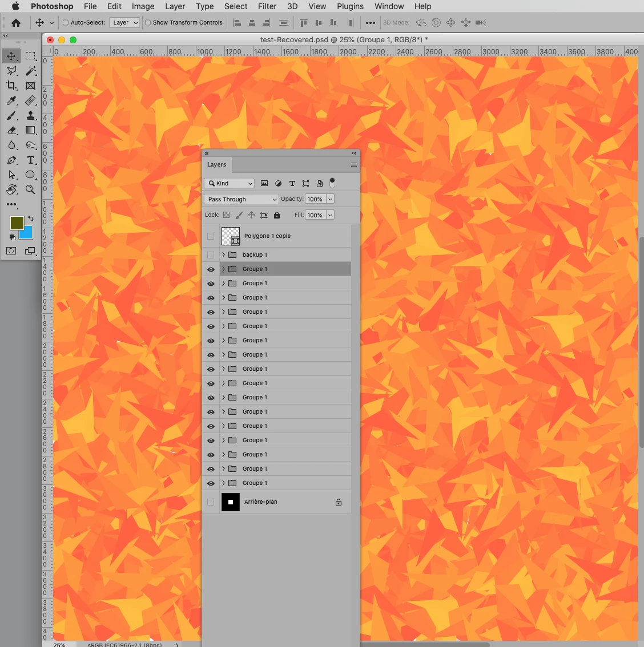
Task: Show the Polygone 1 copie layer
Action: 211,236
